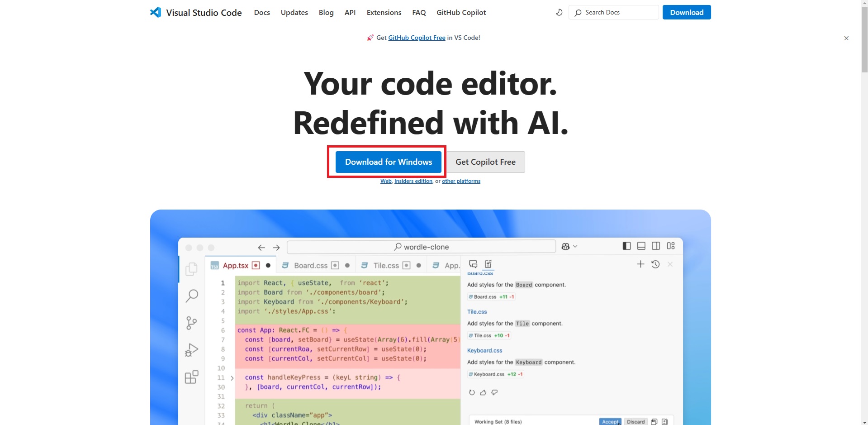The height and width of the screenshot is (425, 868).
Task: Open the Web edition link
Action: pos(386,181)
